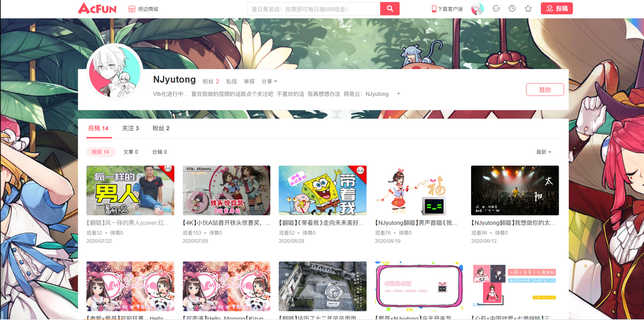Switch to the 粉丝 2 tab
The image size is (644, 320).
[x=161, y=128]
